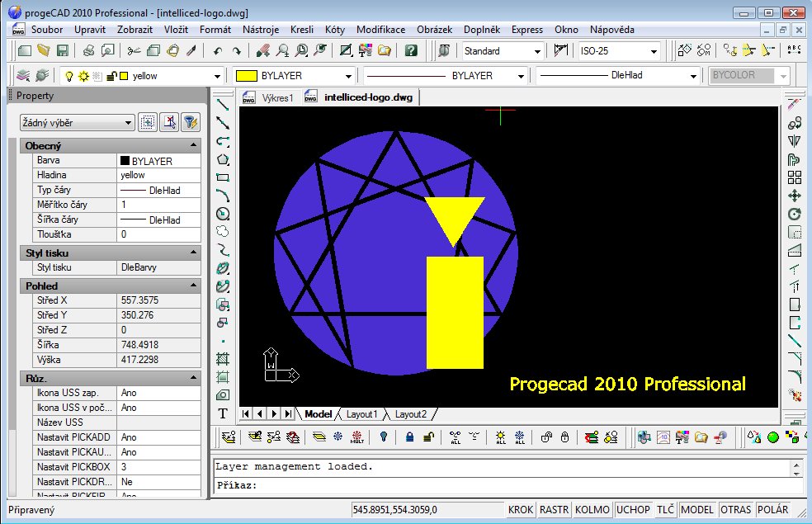Toggle RASTR grid display in status bar
This screenshot has width=812, height=524.
pyautogui.click(x=554, y=510)
